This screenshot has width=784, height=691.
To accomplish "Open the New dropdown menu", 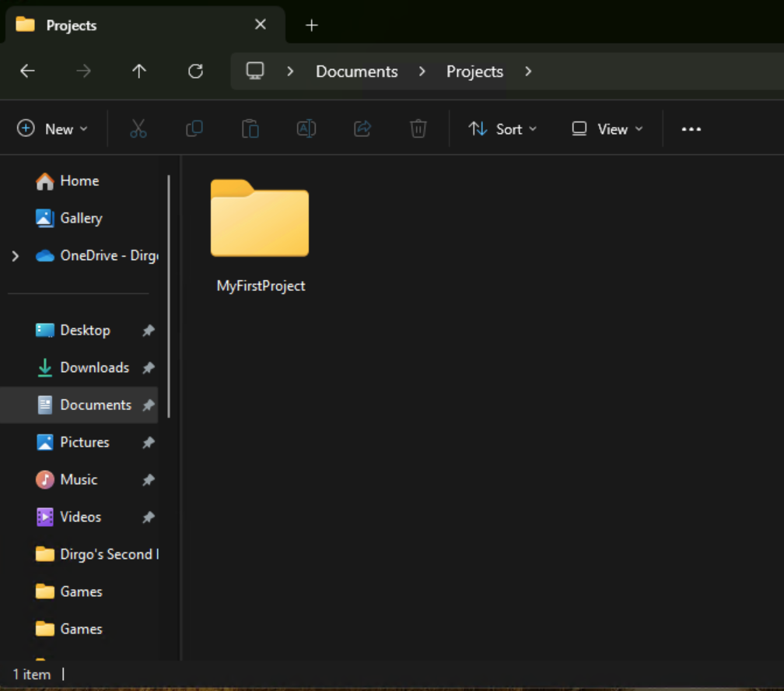I will (53, 129).
